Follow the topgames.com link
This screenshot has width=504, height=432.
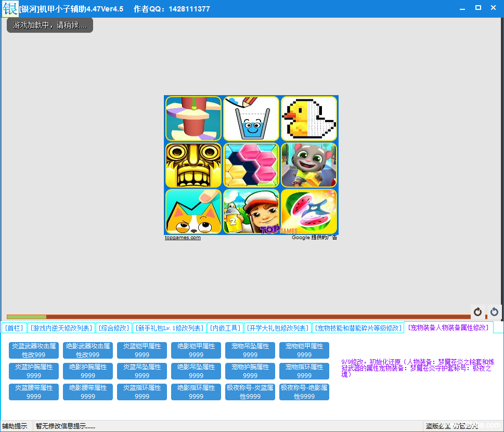[x=183, y=238]
